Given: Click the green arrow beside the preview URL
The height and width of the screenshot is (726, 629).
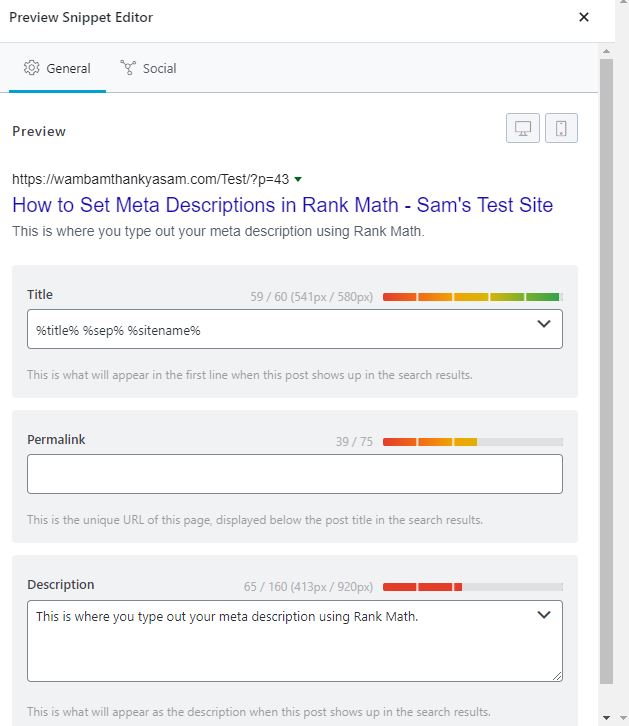Looking at the screenshot, I should tap(298, 180).
